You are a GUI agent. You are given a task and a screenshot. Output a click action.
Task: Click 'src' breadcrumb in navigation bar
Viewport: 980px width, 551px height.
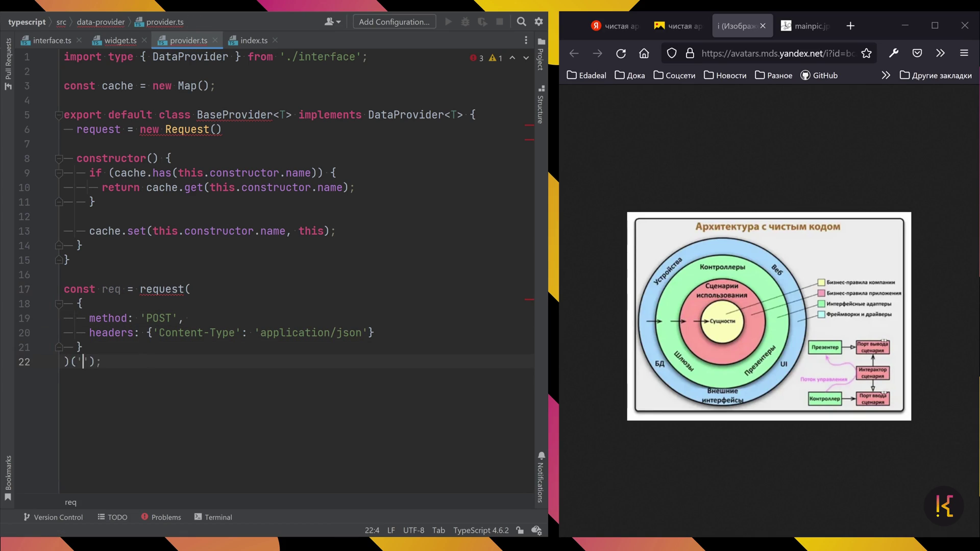(x=61, y=22)
